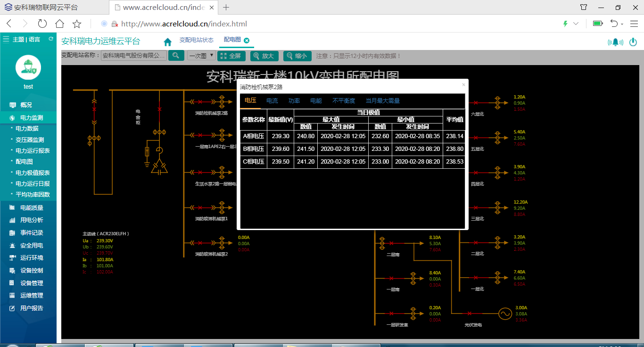Image resolution: width=644 pixels, height=347 pixels.
Task: Click the 主进线 (ACR230ELFH) label
Action: click(106, 233)
